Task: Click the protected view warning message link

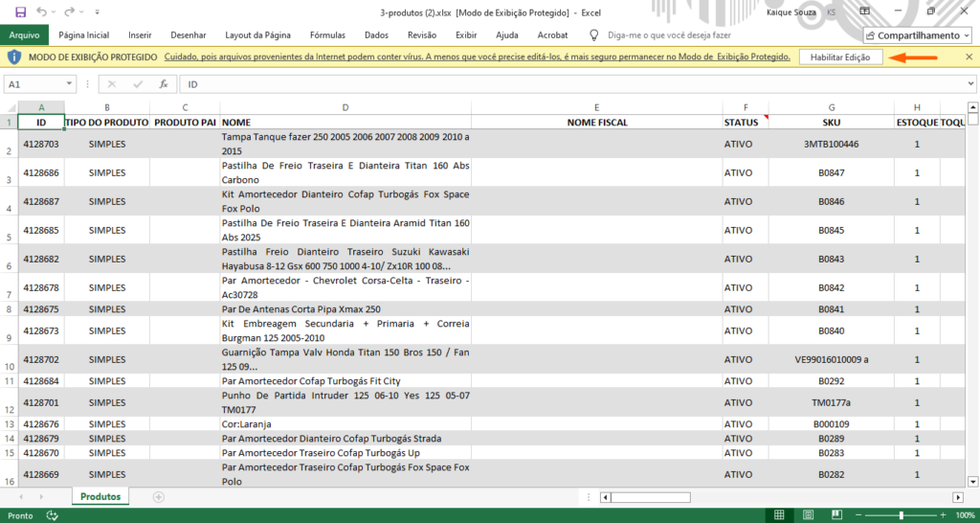Action: click(x=477, y=57)
